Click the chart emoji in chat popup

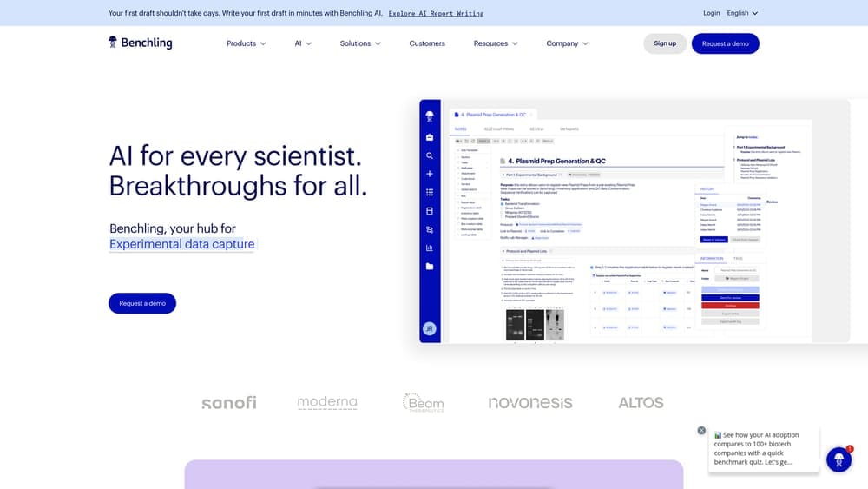[x=718, y=435]
